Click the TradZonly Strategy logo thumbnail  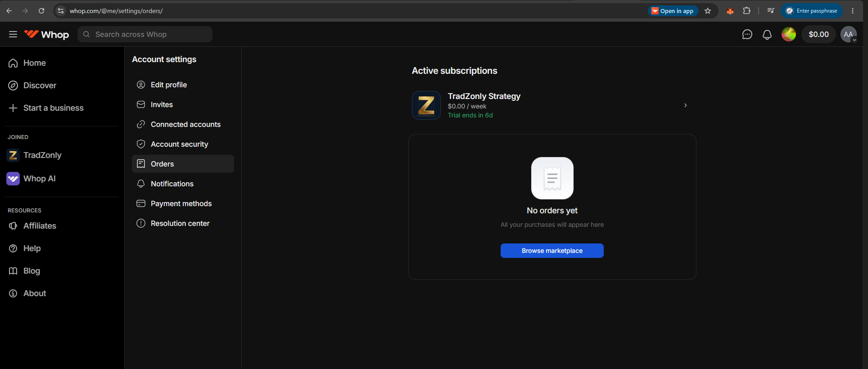click(426, 105)
